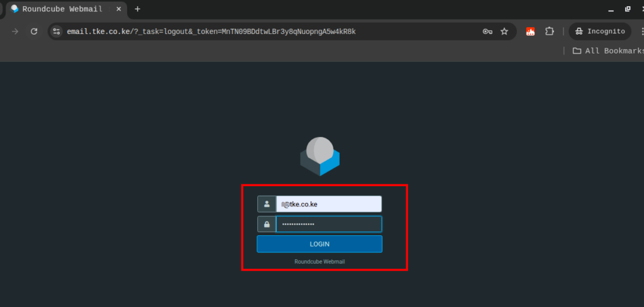
Task: Open site information icon in address bar
Action: coord(57,31)
